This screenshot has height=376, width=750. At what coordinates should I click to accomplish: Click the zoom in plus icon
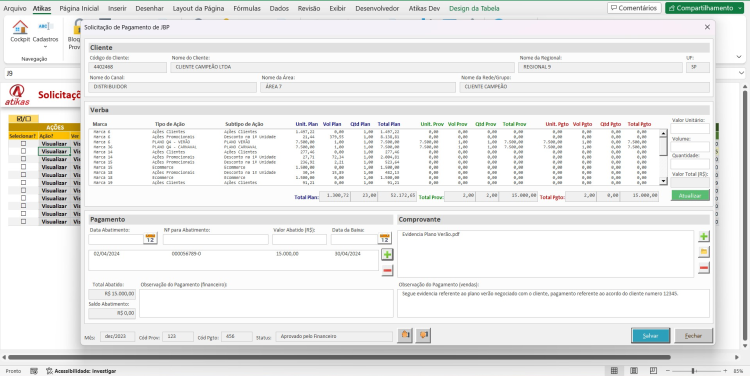[725, 371]
